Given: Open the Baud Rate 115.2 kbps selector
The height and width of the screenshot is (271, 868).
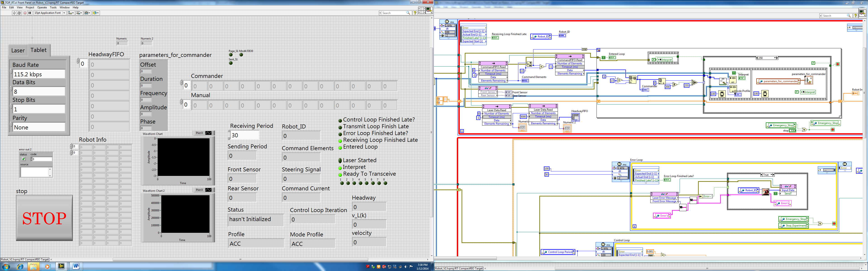Looking at the screenshot, I should click(x=39, y=74).
